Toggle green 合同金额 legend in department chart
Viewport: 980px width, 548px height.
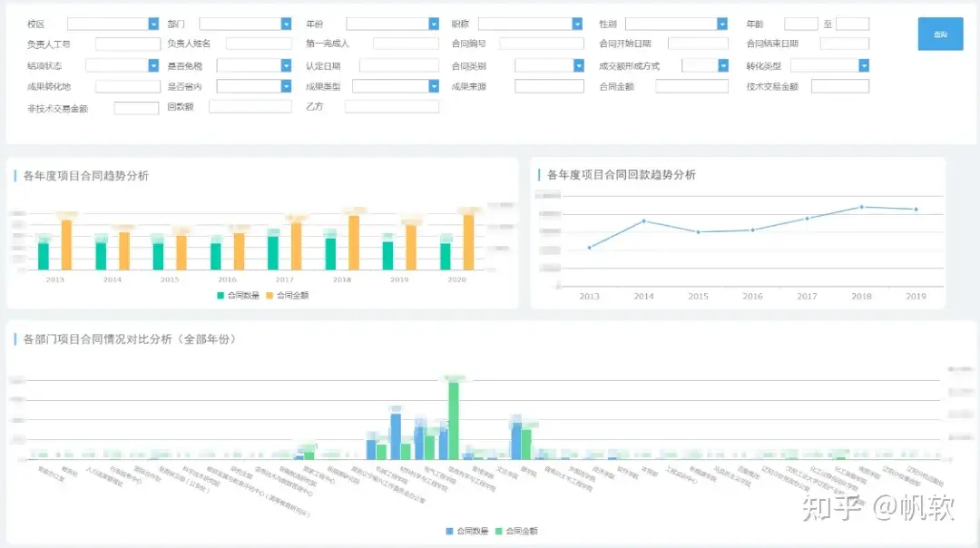click(x=516, y=531)
